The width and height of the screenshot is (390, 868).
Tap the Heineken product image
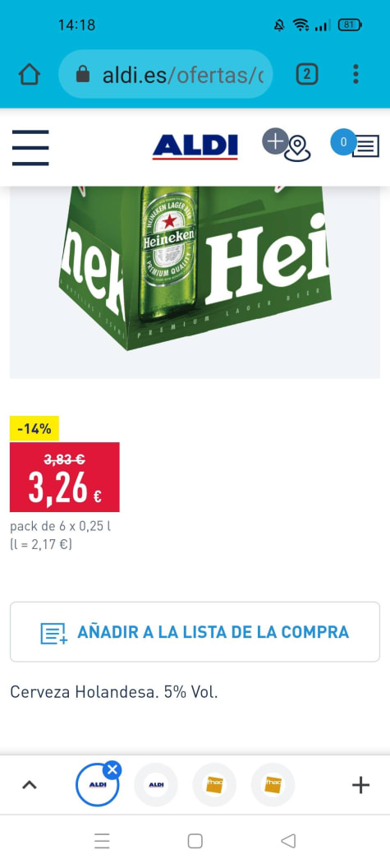point(195,282)
